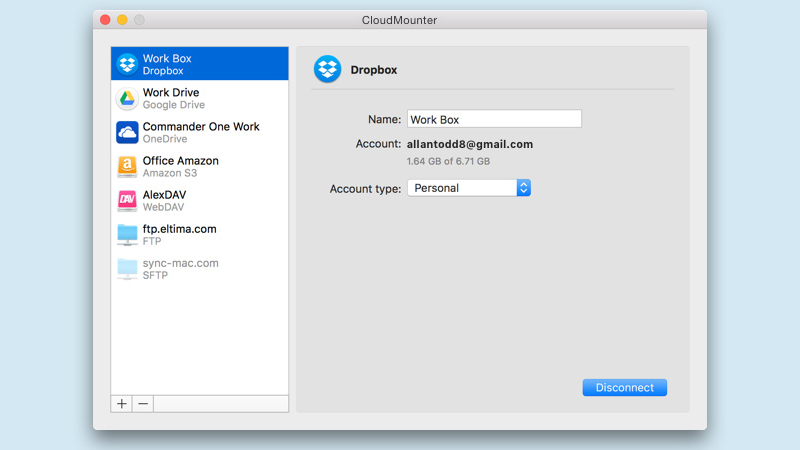Remove selected connection with minus button
The image size is (800, 450).
143,404
